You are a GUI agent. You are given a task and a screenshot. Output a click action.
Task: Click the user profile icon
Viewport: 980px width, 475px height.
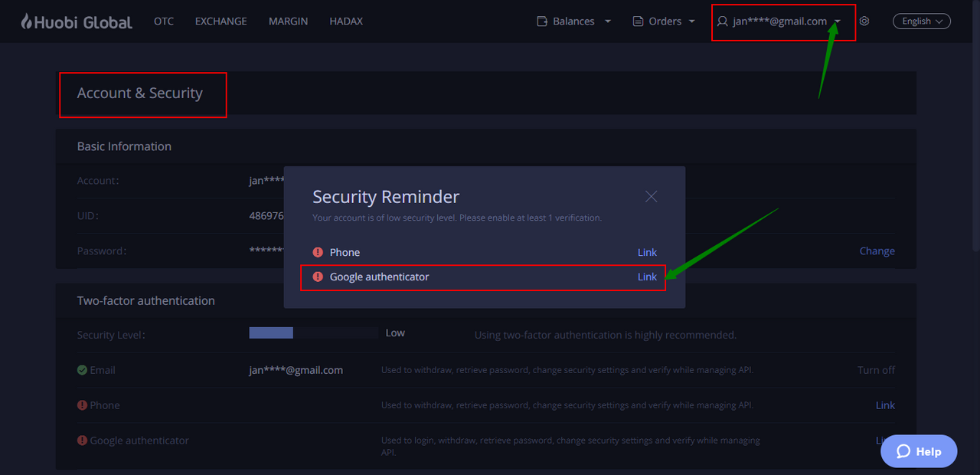(722, 21)
